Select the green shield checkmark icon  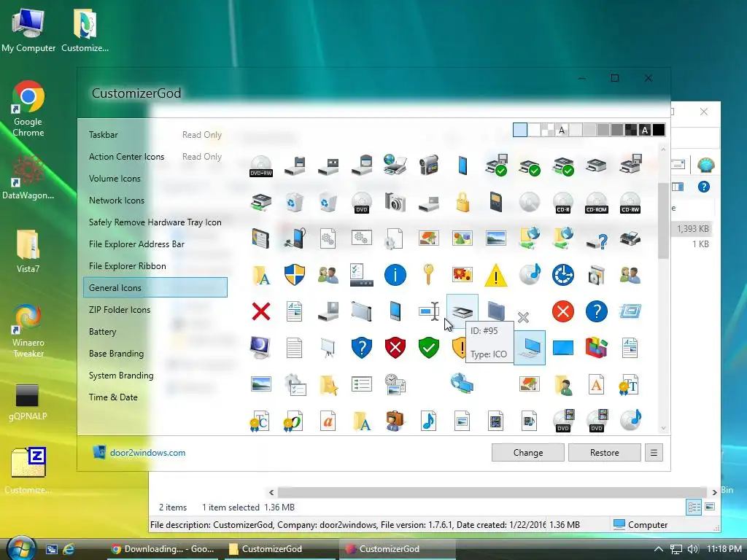coord(428,348)
